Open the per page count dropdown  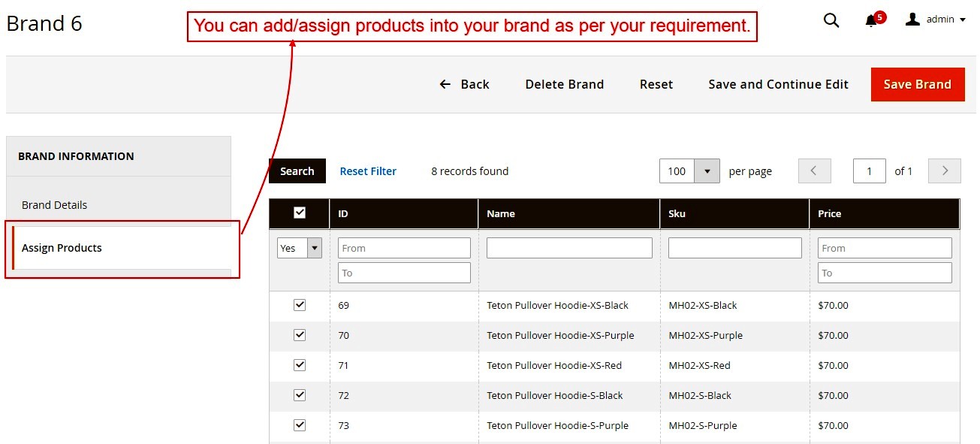coord(707,171)
